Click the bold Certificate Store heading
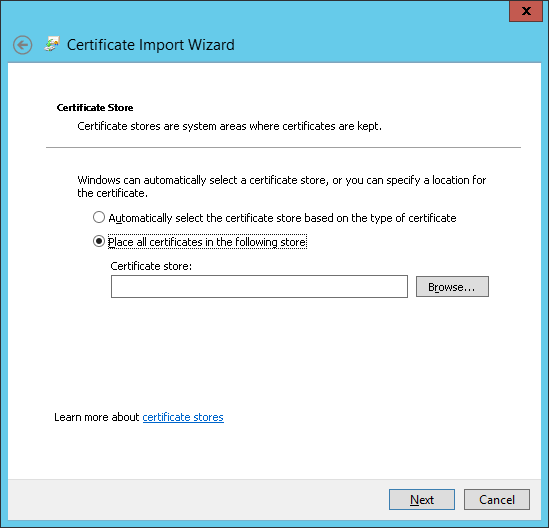Viewport: 549px width, 528px height. coord(95,107)
